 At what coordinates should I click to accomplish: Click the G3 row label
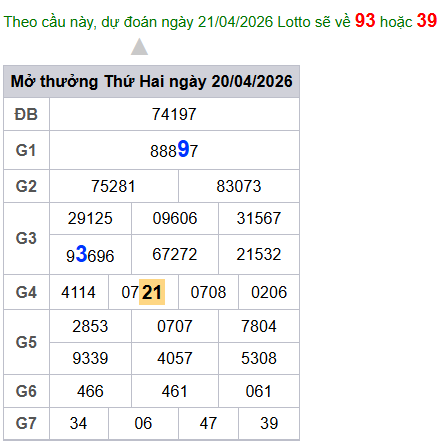(26, 238)
